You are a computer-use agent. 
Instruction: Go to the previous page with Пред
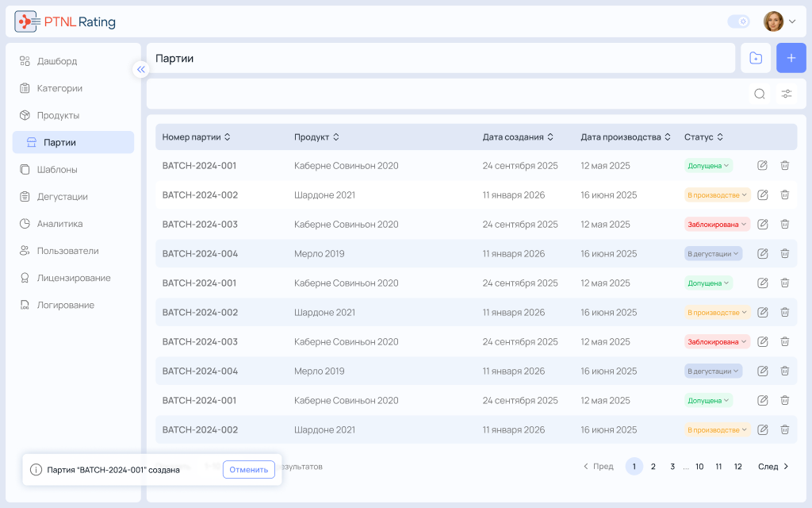pos(598,467)
